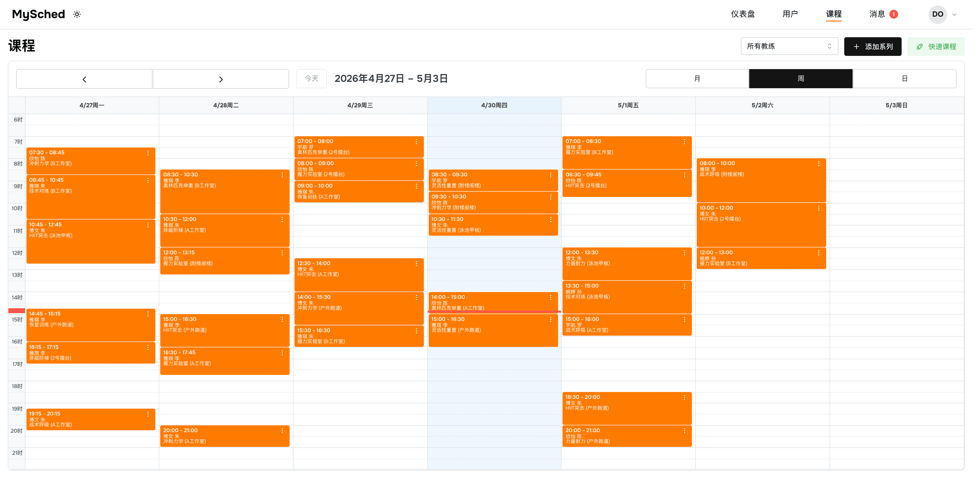Open menu for Monday 19:15 战术呼吸 class
This screenshot has width=980, height=490.
pyautogui.click(x=148, y=414)
